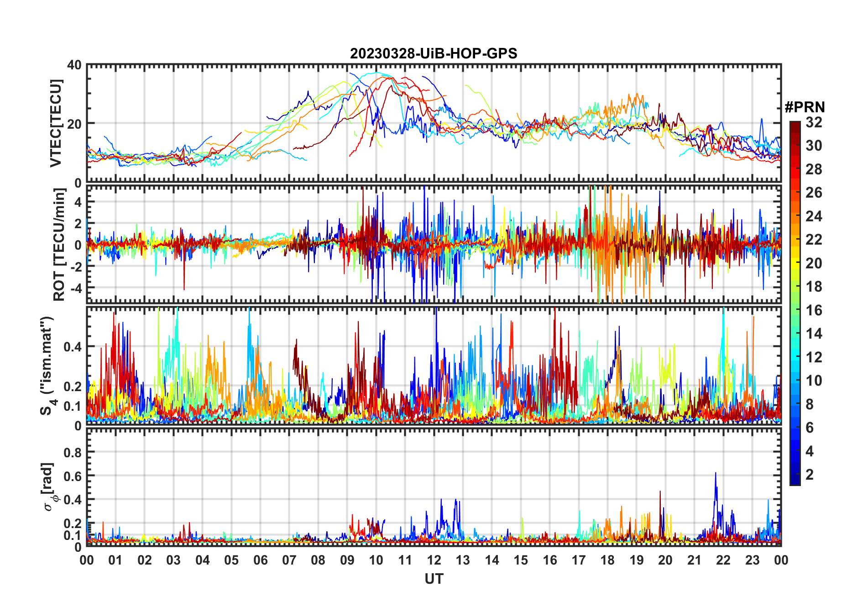Click the 0.8 tick label on the σφ axis
The width and height of the screenshot is (868, 607).
(72, 452)
